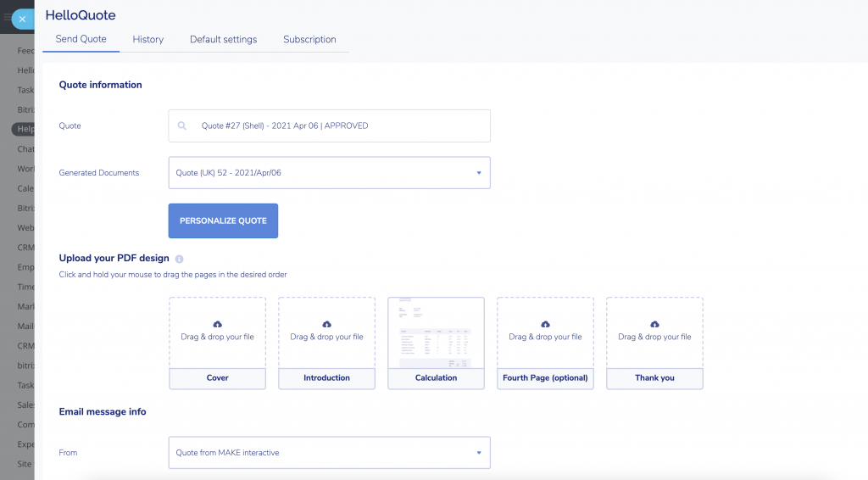868x480 pixels.
Task: Click the info icon beside Upload your PDF design
Action: (180, 259)
